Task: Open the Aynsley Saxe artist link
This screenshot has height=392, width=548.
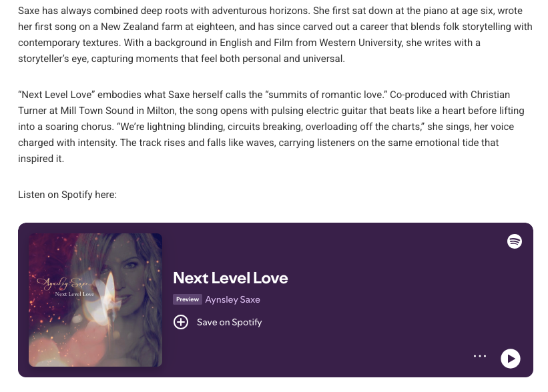Action: (232, 299)
